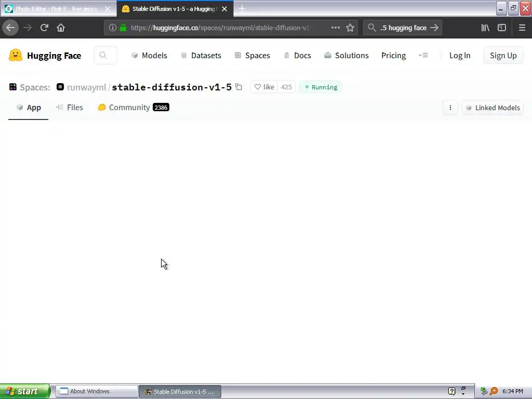Viewport: 532px width, 399px height.
Task: Open the Models page
Action: pos(149,55)
